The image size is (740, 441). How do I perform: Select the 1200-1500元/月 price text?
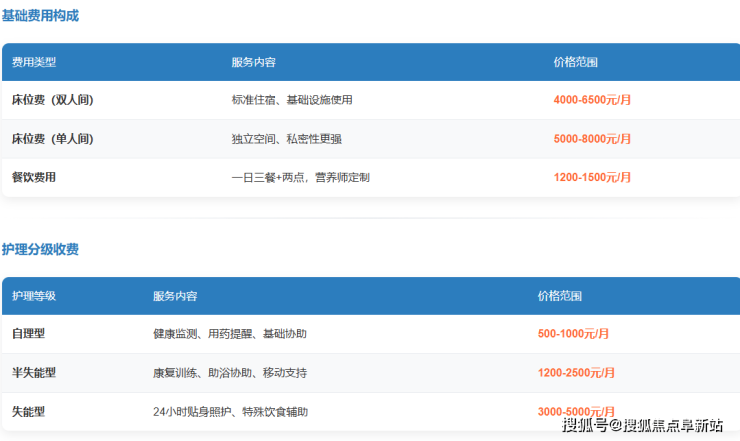(592, 177)
